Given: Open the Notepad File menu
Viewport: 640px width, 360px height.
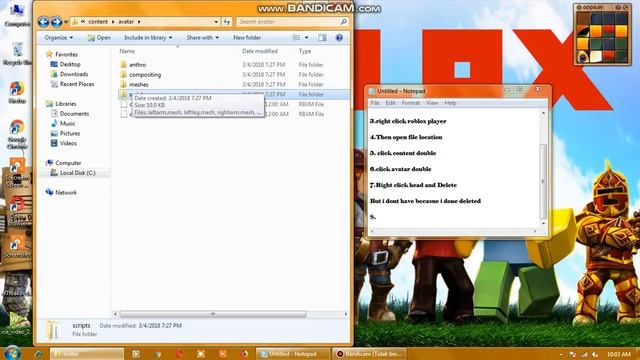Looking at the screenshot, I should 375,103.
